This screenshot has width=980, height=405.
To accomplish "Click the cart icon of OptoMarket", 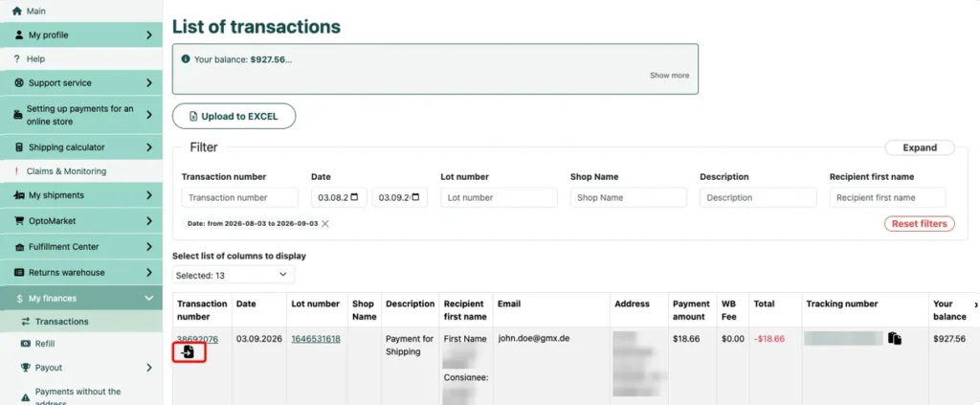I will click(19, 221).
